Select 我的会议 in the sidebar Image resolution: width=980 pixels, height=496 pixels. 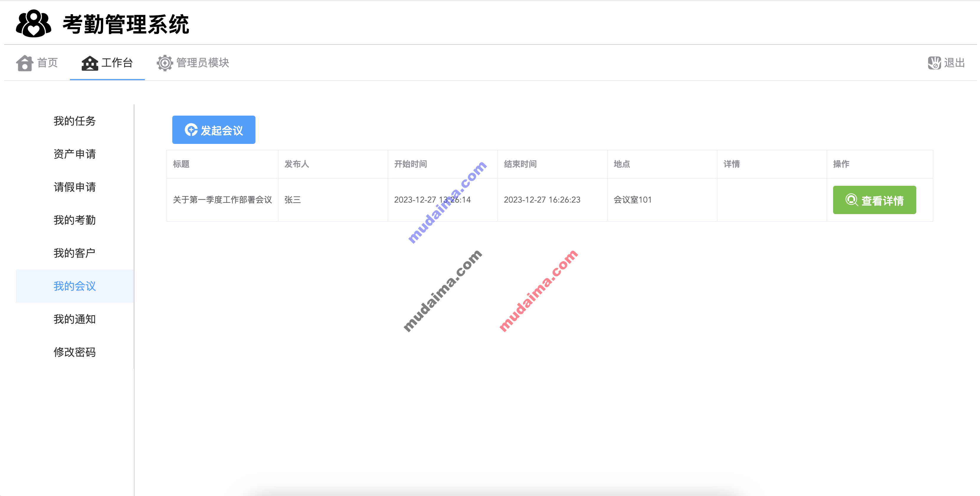[x=75, y=286]
